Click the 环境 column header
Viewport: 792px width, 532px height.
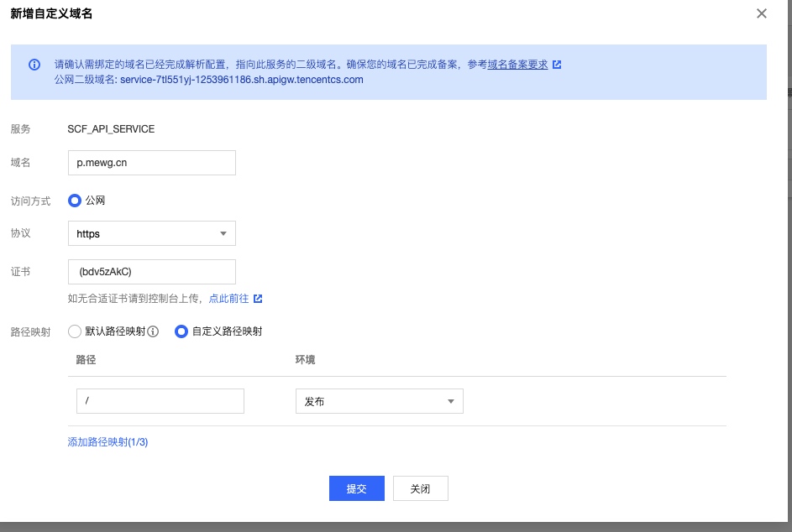click(x=305, y=360)
